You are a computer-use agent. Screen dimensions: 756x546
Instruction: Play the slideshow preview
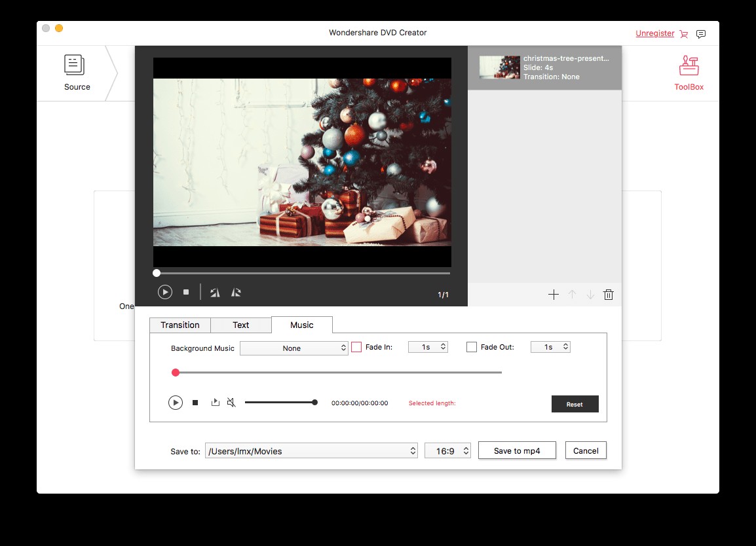coord(165,292)
